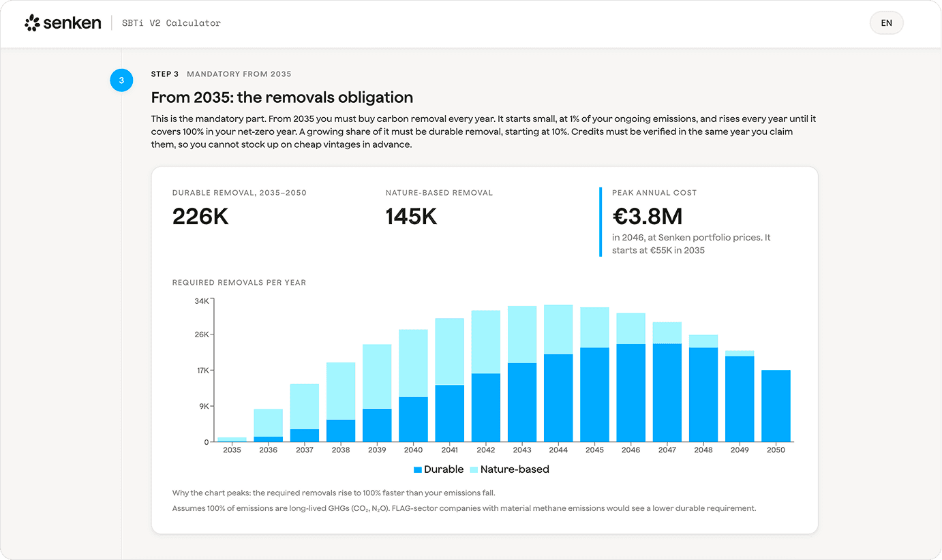Click the 'in 2046, at Senken portfolio prices' note
Screen dimensions: 942x560
pos(691,244)
